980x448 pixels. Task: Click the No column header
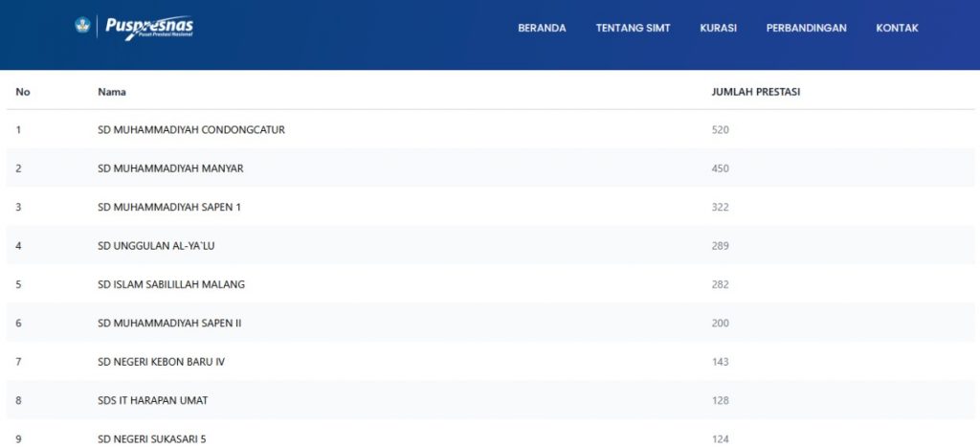click(x=23, y=92)
